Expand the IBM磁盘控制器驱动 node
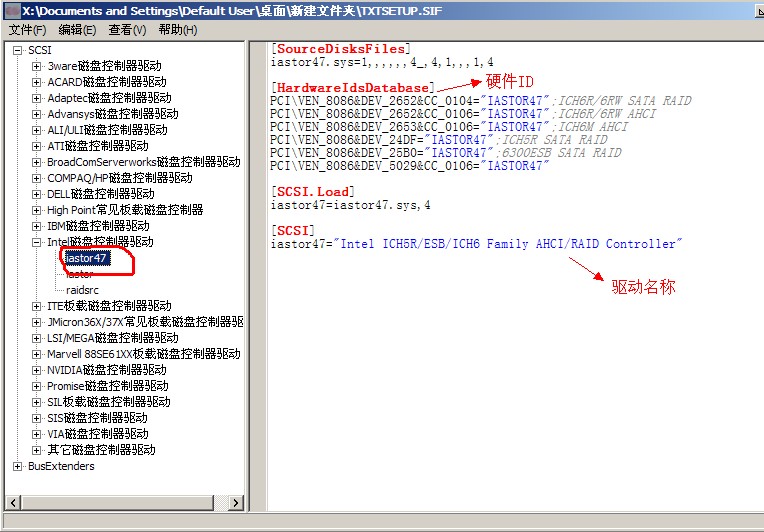The image size is (764, 532). coord(37,227)
